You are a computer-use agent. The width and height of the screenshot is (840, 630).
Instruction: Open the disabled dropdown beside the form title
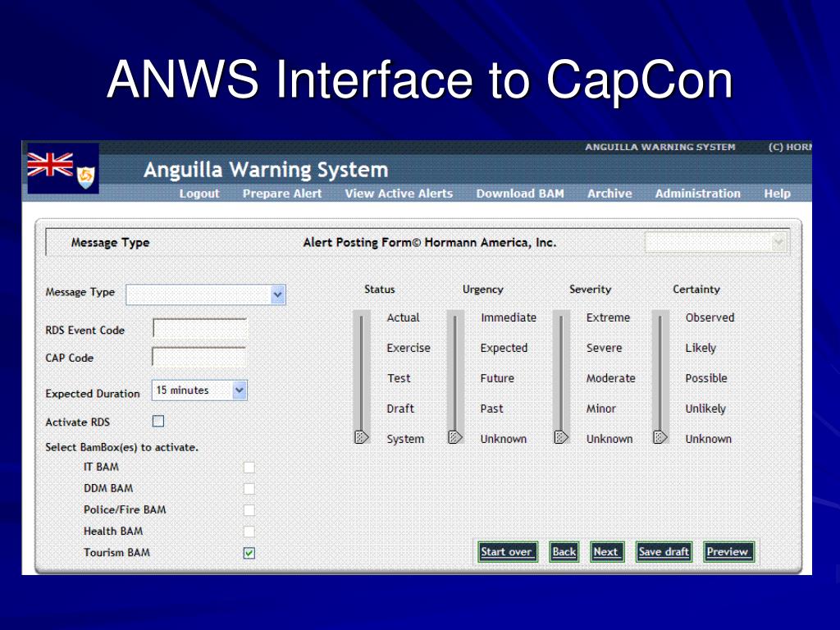[x=715, y=243]
